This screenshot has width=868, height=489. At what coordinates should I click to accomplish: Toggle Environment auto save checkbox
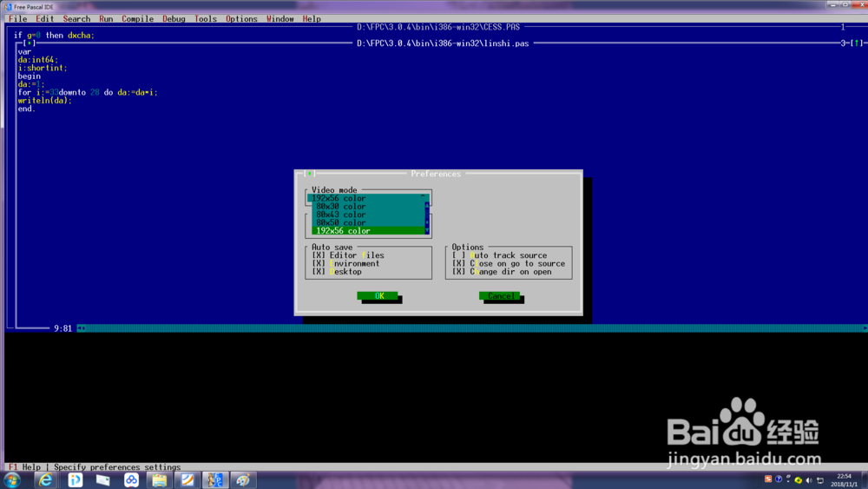319,263
